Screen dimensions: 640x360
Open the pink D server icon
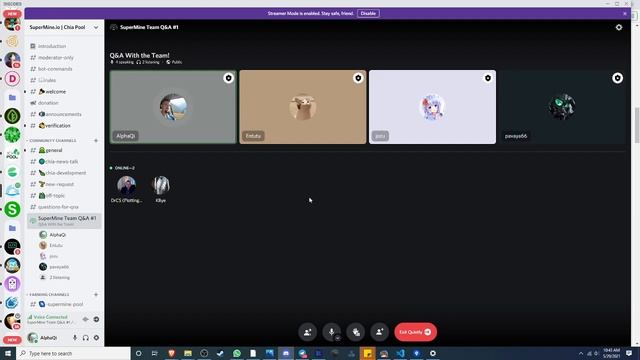coord(12,78)
